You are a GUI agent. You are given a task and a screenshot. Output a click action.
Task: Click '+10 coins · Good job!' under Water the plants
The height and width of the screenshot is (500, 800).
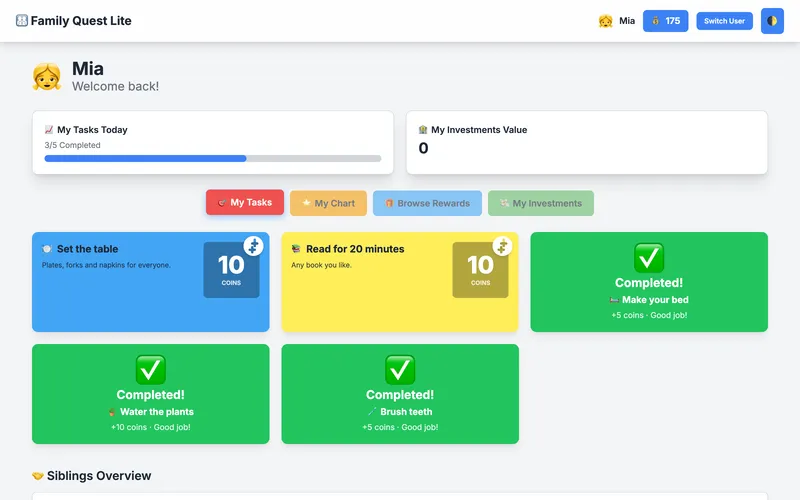pyautogui.click(x=151, y=427)
